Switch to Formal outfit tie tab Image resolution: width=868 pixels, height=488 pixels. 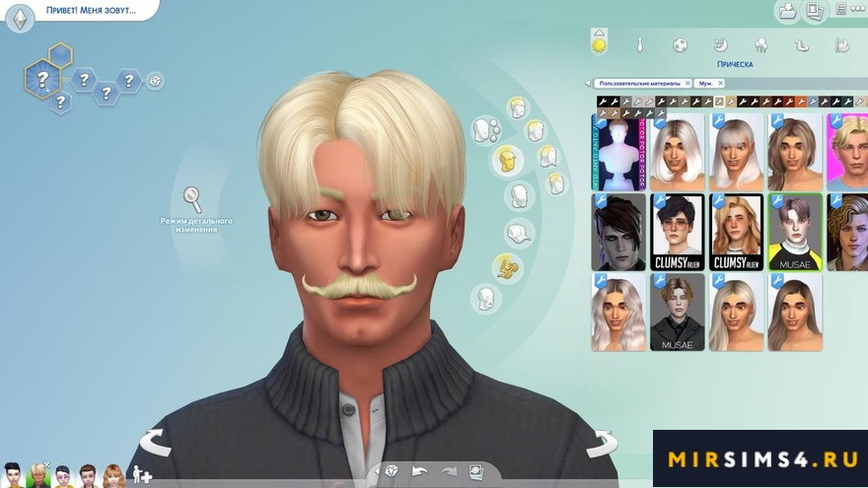640,44
